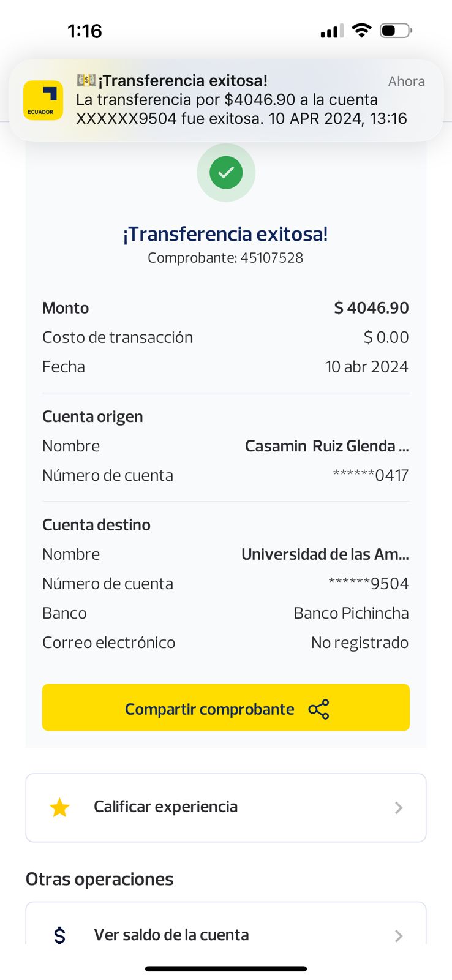Tap the share icon on Compartir comprobante
Image resolution: width=452 pixels, height=980 pixels.
point(318,709)
